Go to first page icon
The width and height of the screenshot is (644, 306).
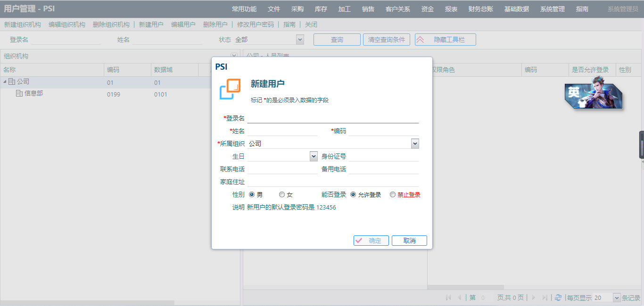[x=448, y=298]
